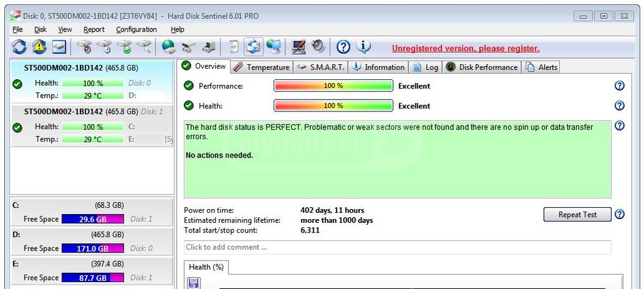Click the help icon beside Health Excellent row
Screen dimensions: 644x289
(x=619, y=106)
